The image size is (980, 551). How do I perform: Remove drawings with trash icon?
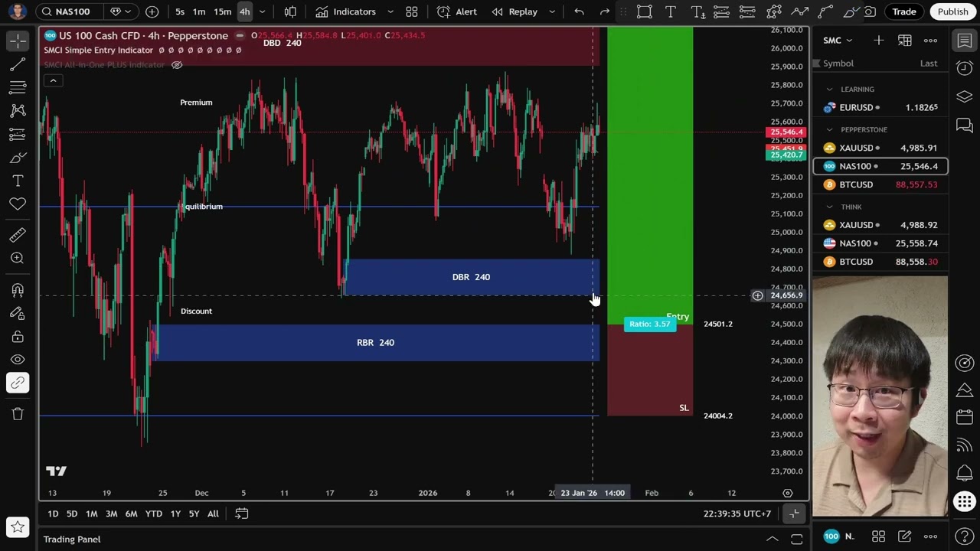[x=18, y=414]
